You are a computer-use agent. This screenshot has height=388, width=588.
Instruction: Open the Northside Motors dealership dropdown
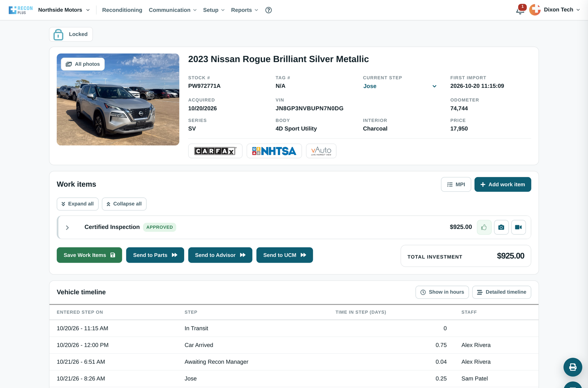point(64,10)
